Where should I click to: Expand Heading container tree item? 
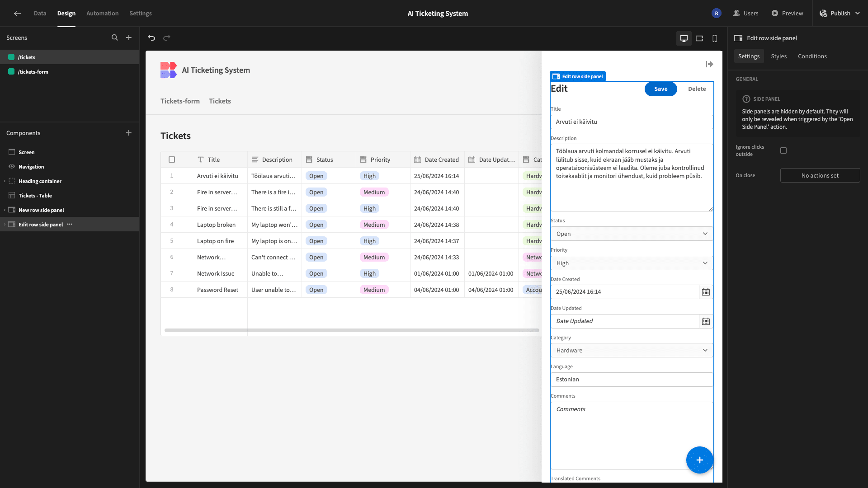[x=5, y=181]
